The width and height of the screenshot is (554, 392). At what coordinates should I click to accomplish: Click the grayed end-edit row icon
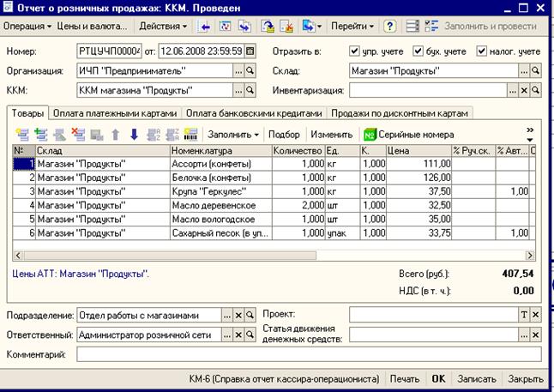click(97, 135)
